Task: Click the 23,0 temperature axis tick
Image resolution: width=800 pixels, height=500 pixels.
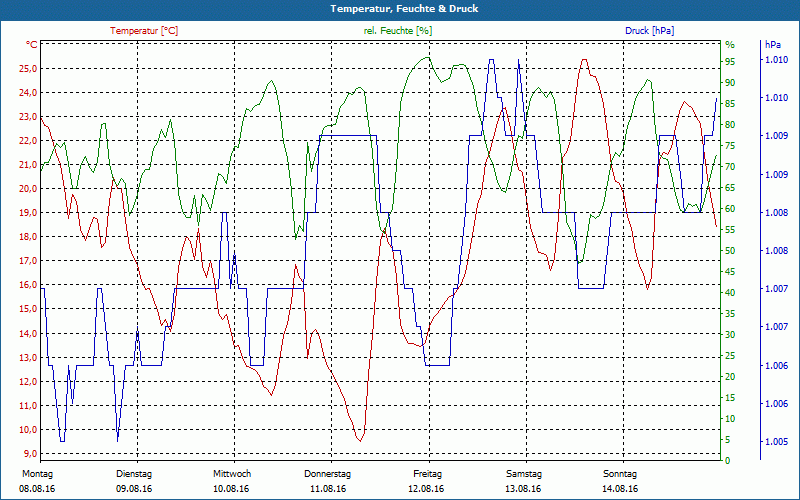Action: (x=28, y=117)
